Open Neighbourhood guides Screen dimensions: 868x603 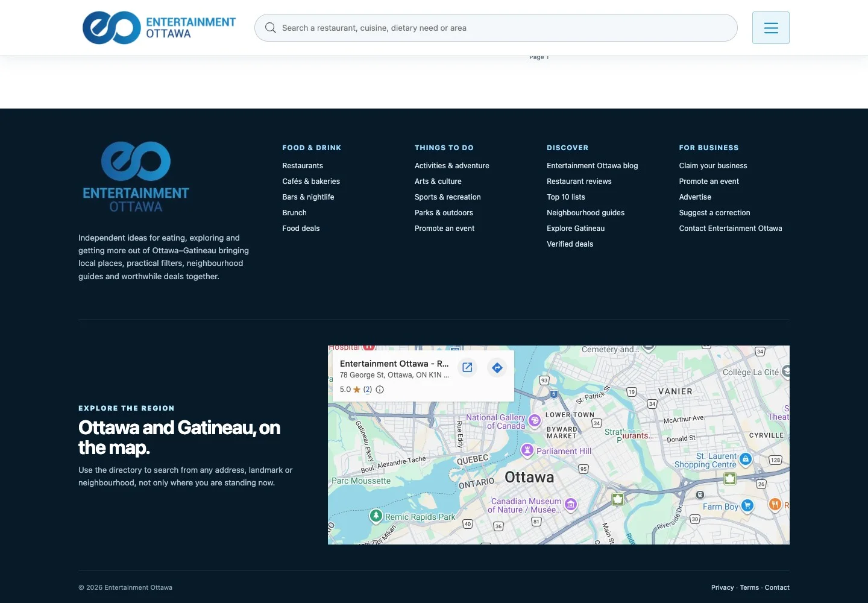click(x=585, y=213)
